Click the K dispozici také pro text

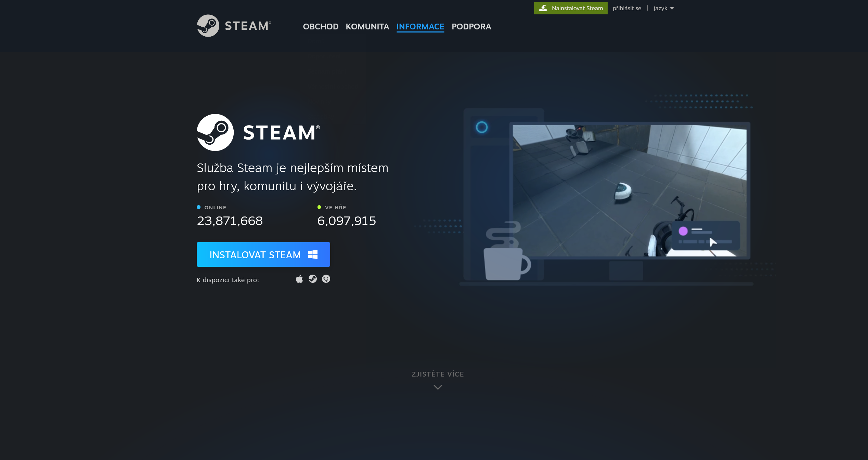click(x=228, y=280)
